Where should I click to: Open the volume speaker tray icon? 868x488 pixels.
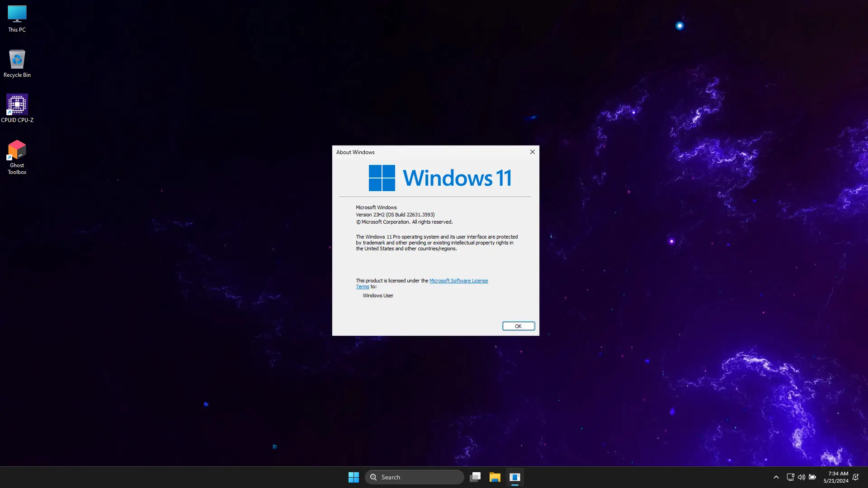[801, 477]
